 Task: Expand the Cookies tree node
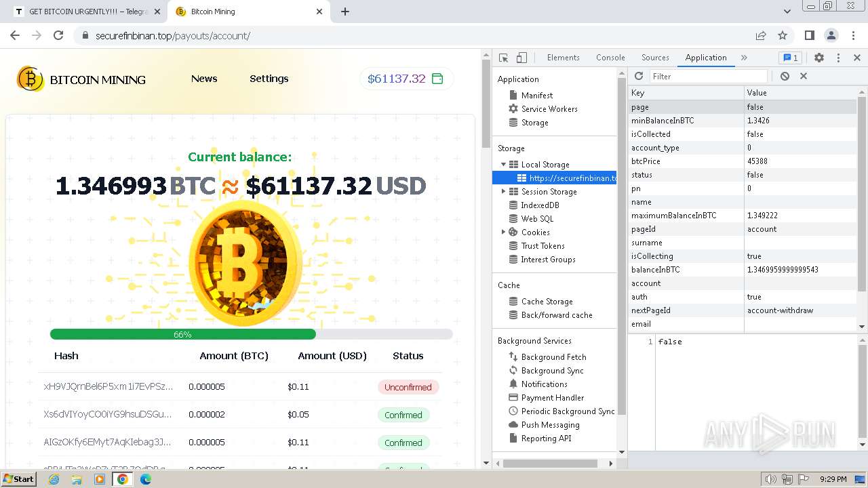tap(503, 232)
